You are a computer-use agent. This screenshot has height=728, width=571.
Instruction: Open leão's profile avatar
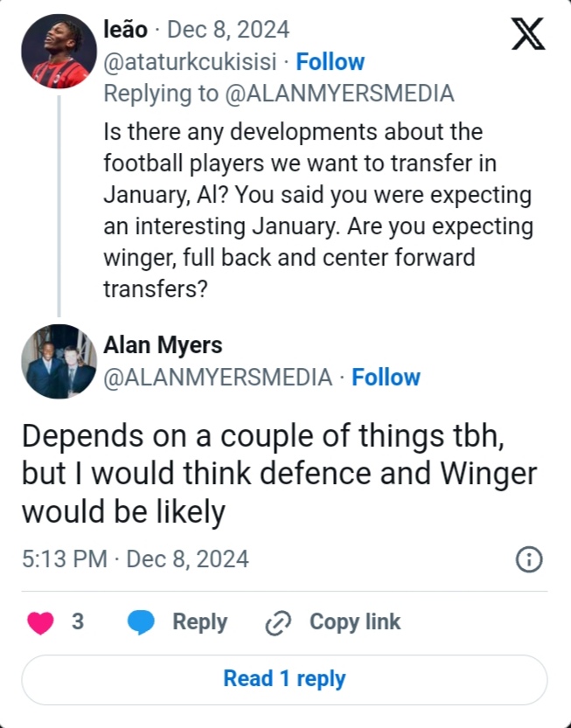pos(59,51)
